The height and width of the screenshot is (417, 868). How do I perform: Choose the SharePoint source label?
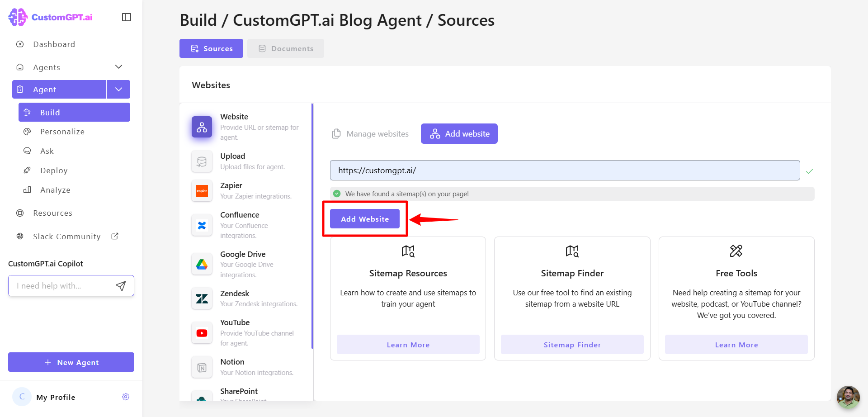(x=239, y=391)
